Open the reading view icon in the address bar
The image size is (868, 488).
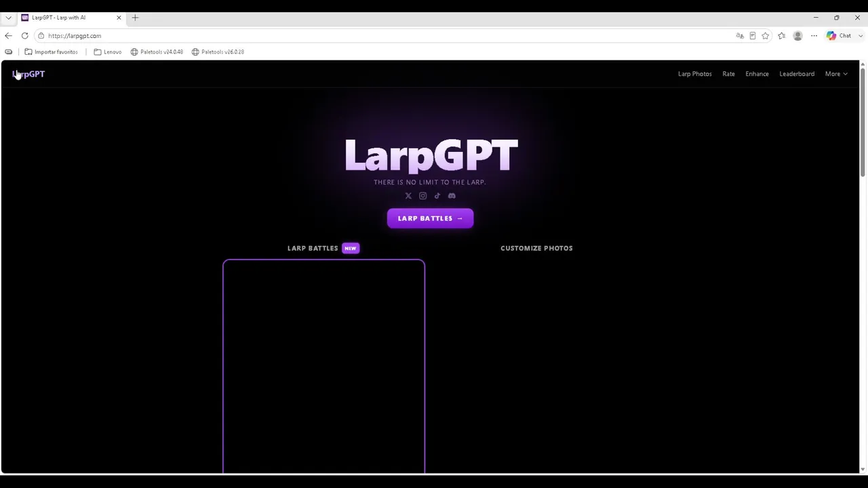753,36
